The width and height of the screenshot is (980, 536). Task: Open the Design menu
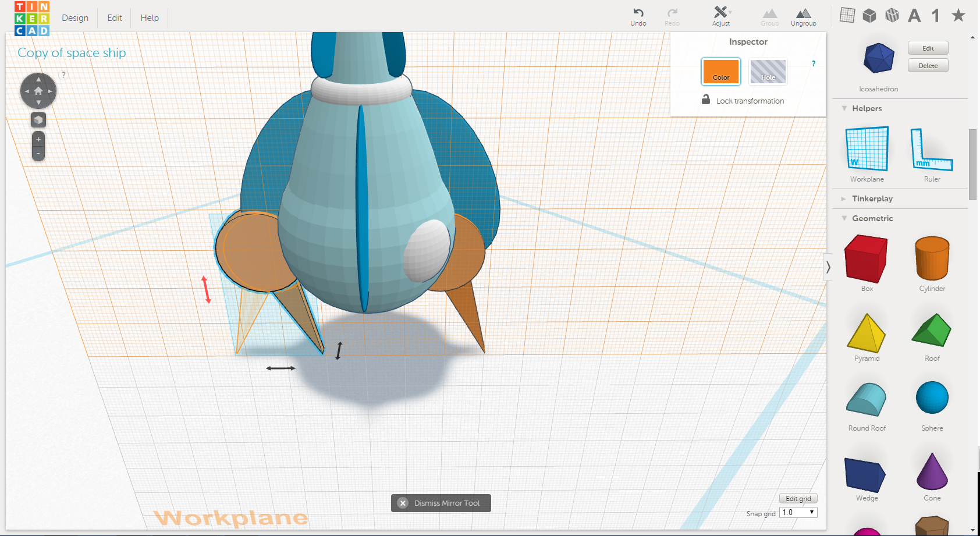click(75, 18)
